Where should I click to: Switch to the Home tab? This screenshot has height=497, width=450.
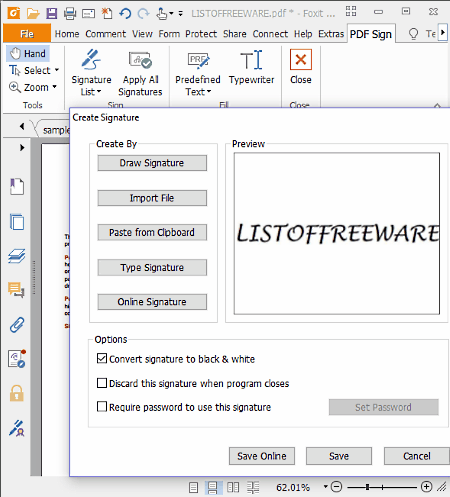pyautogui.click(x=67, y=34)
